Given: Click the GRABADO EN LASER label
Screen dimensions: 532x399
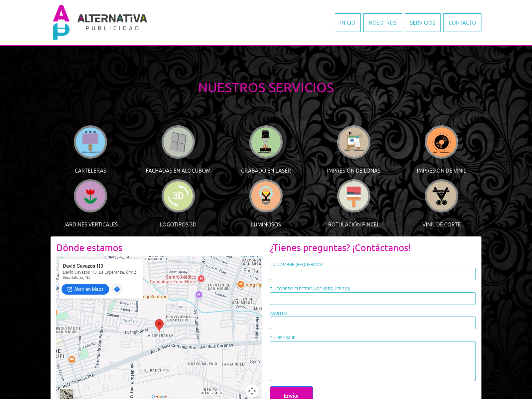Looking at the screenshot, I should (266, 171).
